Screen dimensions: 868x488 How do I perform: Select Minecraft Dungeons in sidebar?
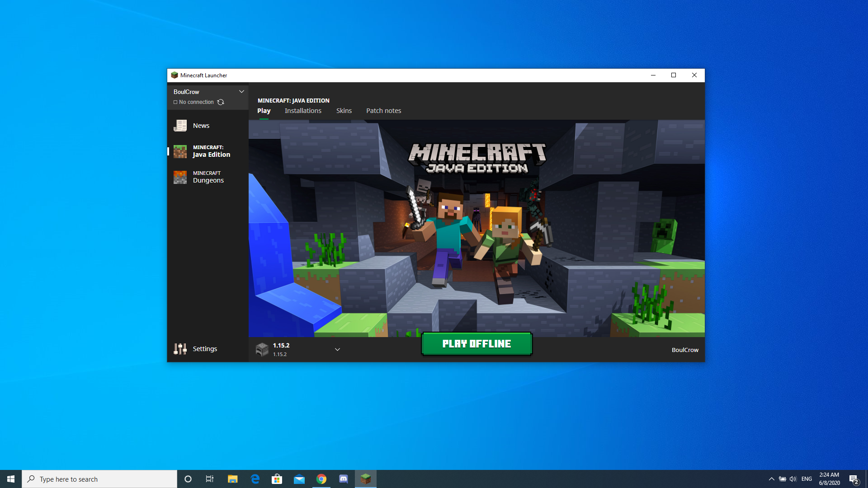[x=208, y=177]
